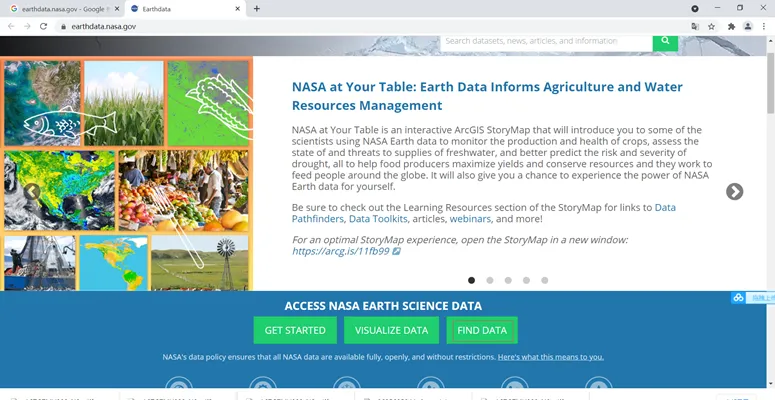
Task: Select the second carousel indicator dot
Action: click(x=490, y=280)
